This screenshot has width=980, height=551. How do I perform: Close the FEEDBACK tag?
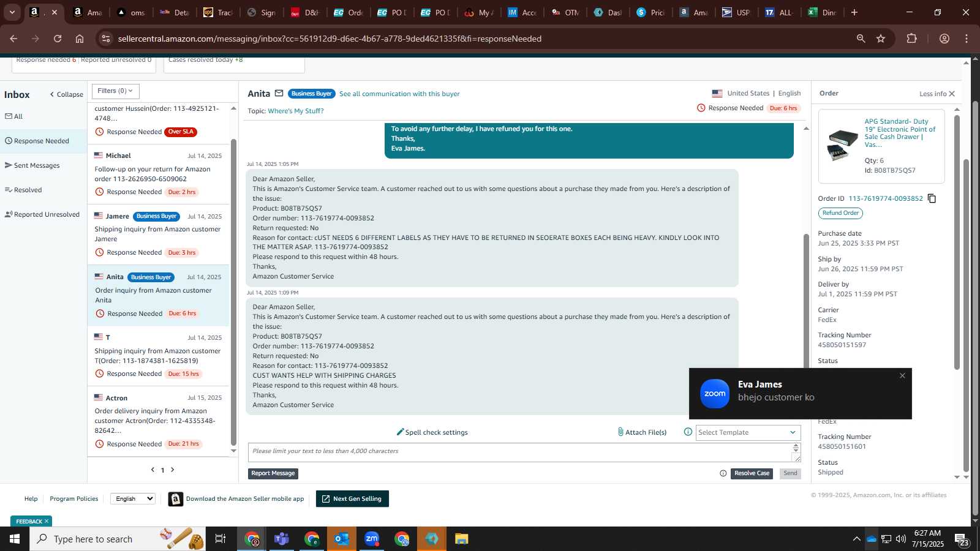click(47, 521)
